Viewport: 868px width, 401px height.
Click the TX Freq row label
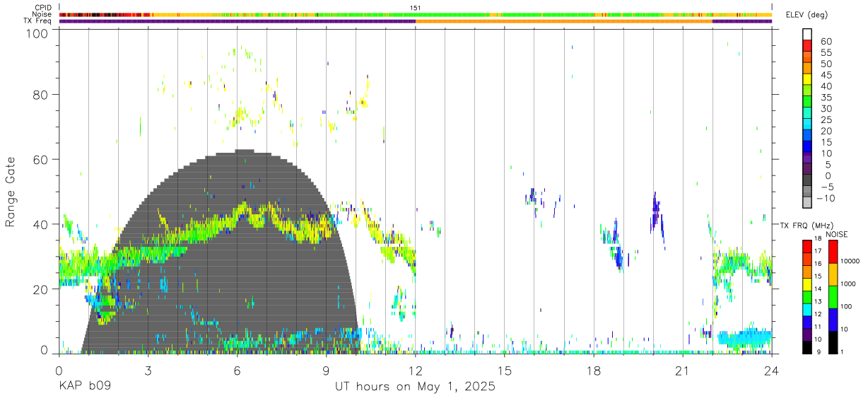[x=37, y=21]
